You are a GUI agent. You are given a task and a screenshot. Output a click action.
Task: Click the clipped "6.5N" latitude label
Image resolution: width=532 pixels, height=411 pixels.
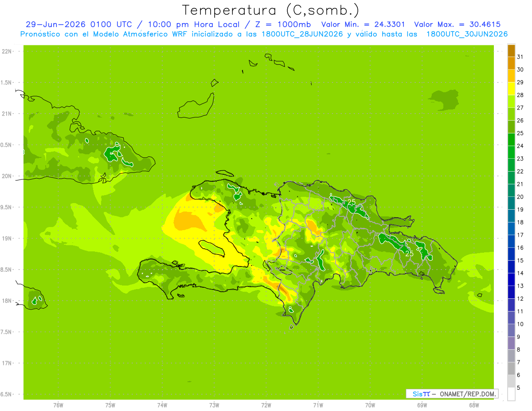point(6,395)
